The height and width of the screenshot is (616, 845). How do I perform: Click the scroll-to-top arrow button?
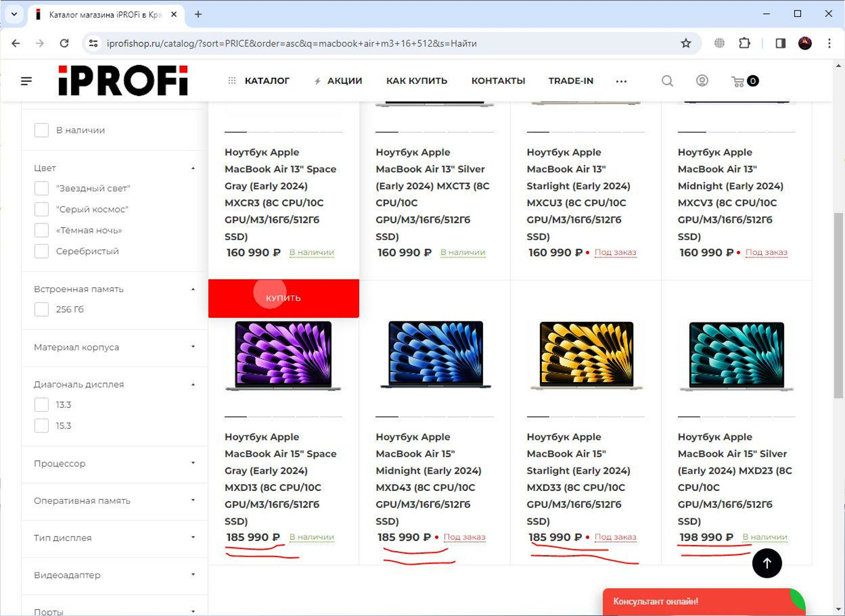767,563
